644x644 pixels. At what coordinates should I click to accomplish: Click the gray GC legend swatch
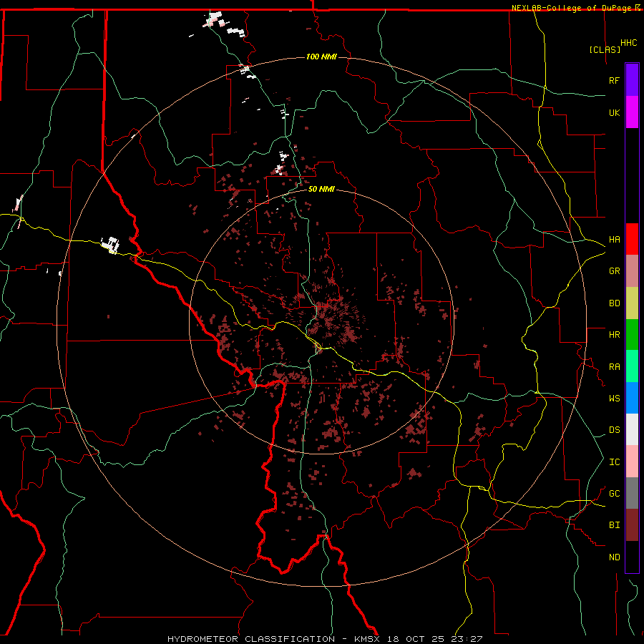click(x=632, y=493)
